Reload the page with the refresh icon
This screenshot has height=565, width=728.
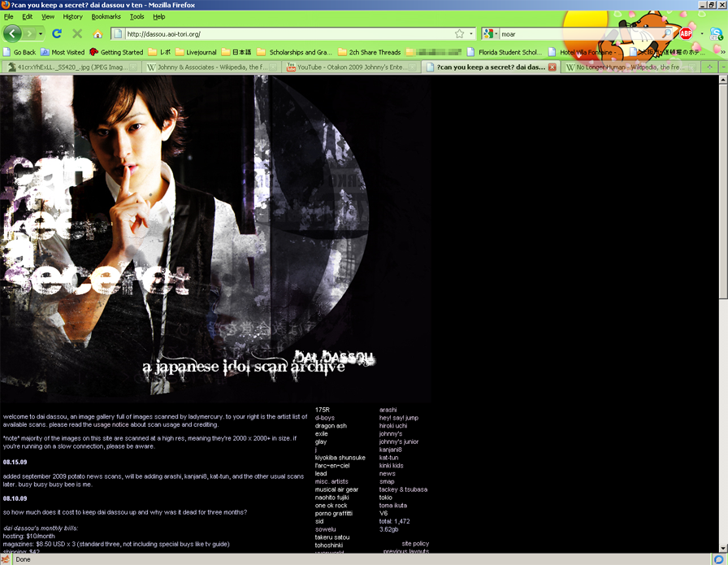[x=57, y=34]
